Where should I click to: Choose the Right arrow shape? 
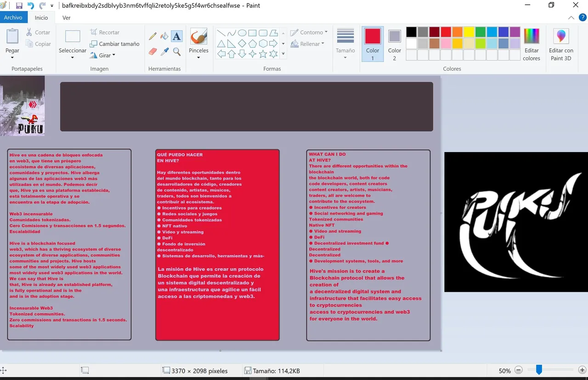(x=274, y=44)
